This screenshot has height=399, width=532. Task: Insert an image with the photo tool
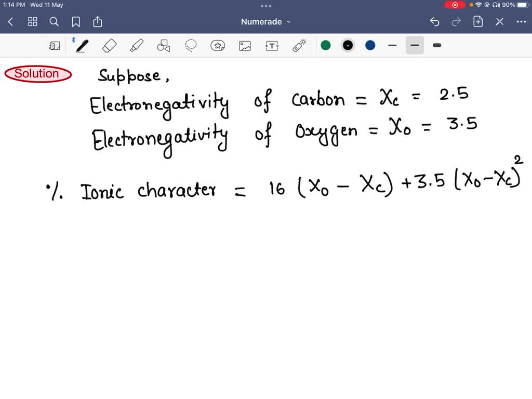(x=245, y=45)
